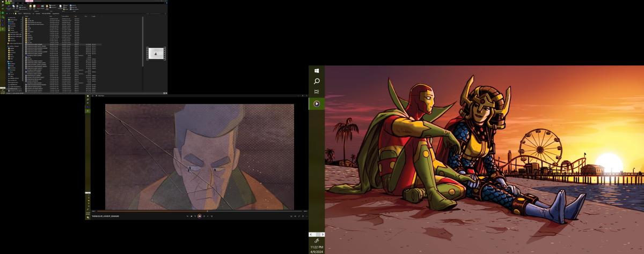Open the Start menu on the wallpaper monitor taskbar

pyautogui.click(x=317, y=70)
